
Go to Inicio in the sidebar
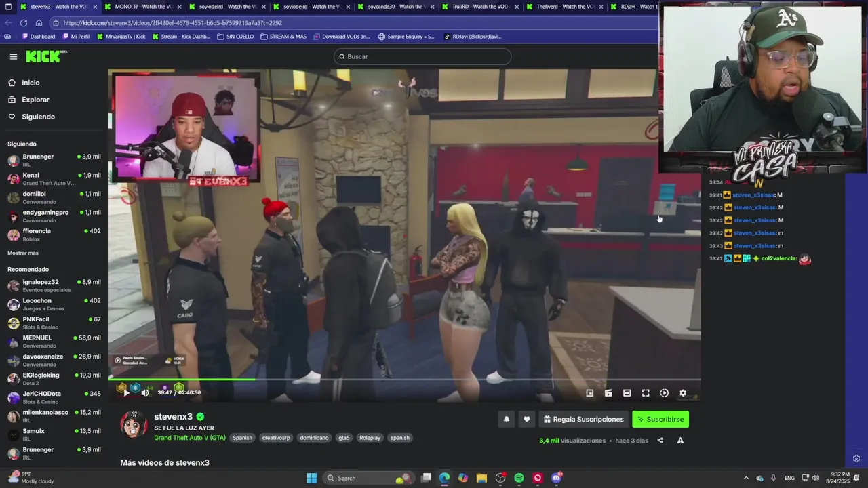pyautogui.click(x=31, y=83)
